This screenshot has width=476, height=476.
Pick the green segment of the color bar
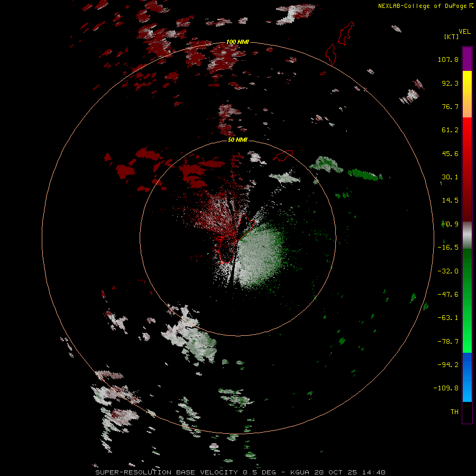point(467,300)
